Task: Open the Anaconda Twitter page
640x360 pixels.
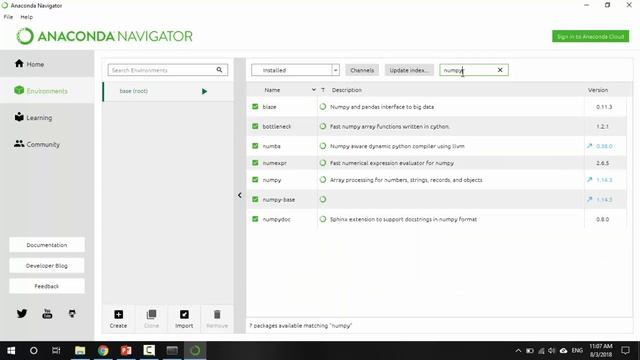Action: (x=22, y=313)
